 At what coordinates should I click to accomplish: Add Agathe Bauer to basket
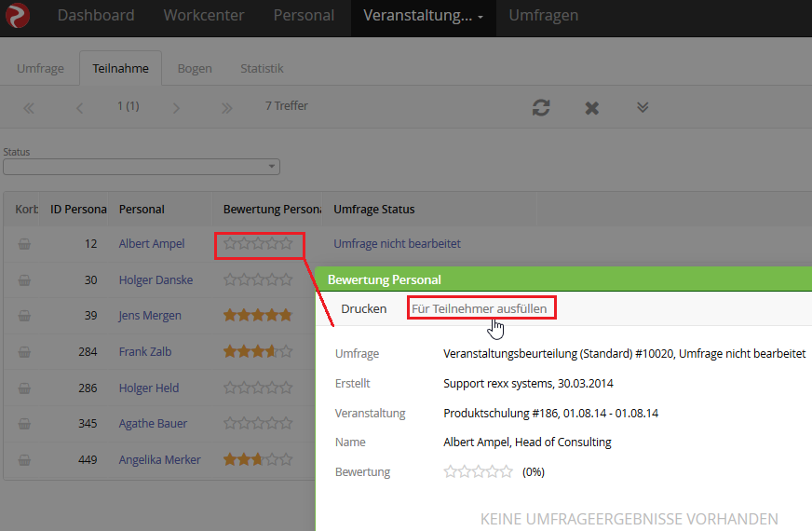click(x=24, y=424)
